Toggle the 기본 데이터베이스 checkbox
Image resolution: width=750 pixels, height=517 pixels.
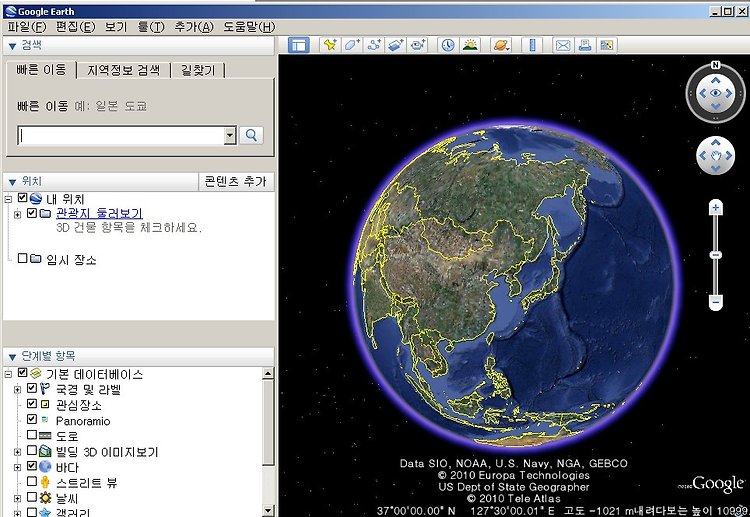tap(22, 373)
